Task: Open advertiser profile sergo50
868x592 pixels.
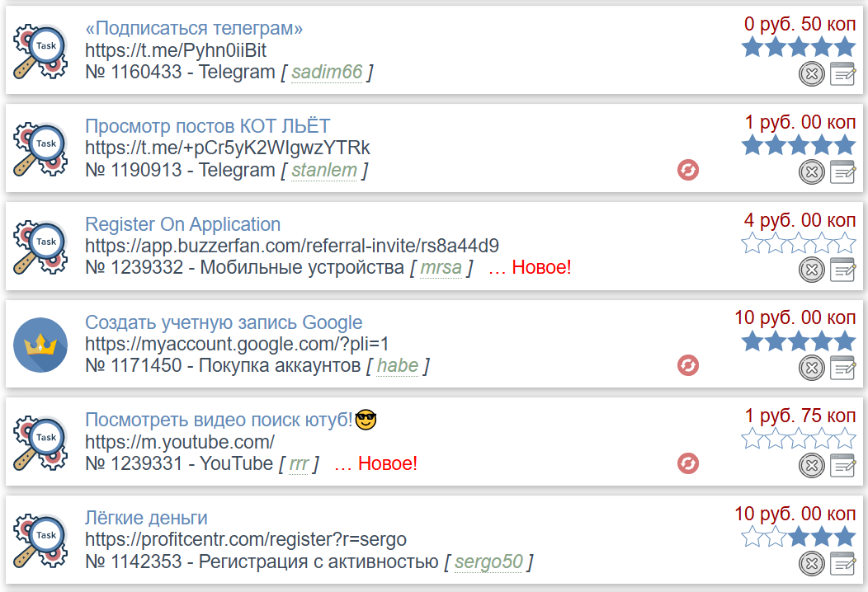Action: (488, 562)
